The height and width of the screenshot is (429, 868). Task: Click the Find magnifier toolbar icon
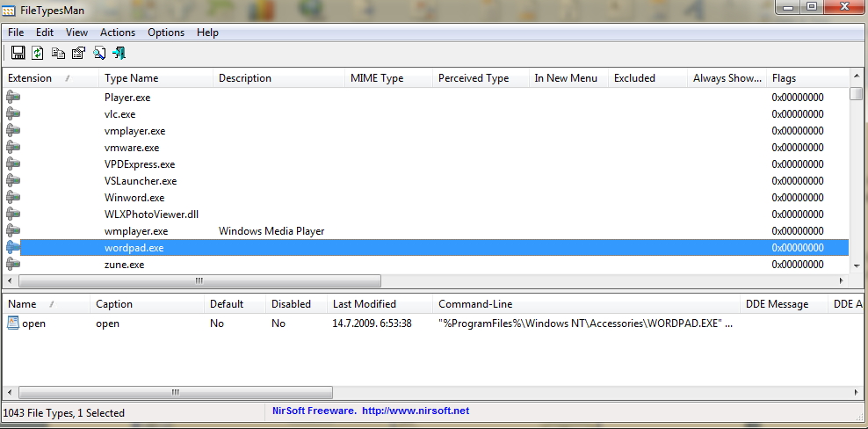coord(99,54)
